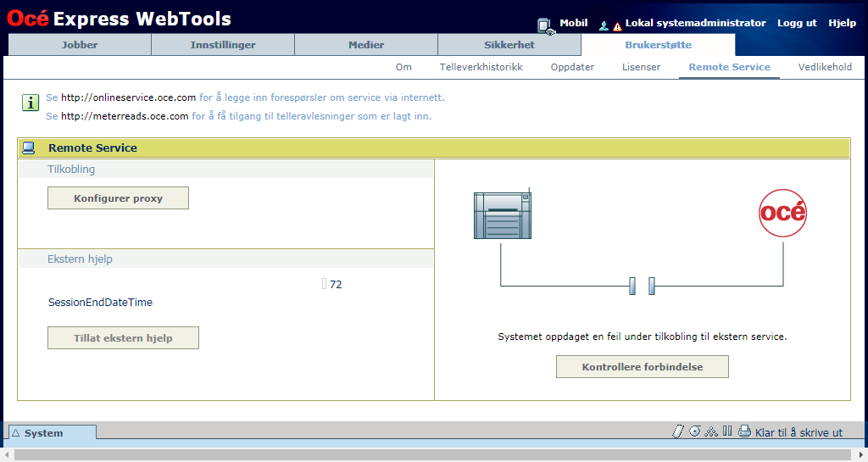Go to the Vedlikehold sub-tab

825,67
